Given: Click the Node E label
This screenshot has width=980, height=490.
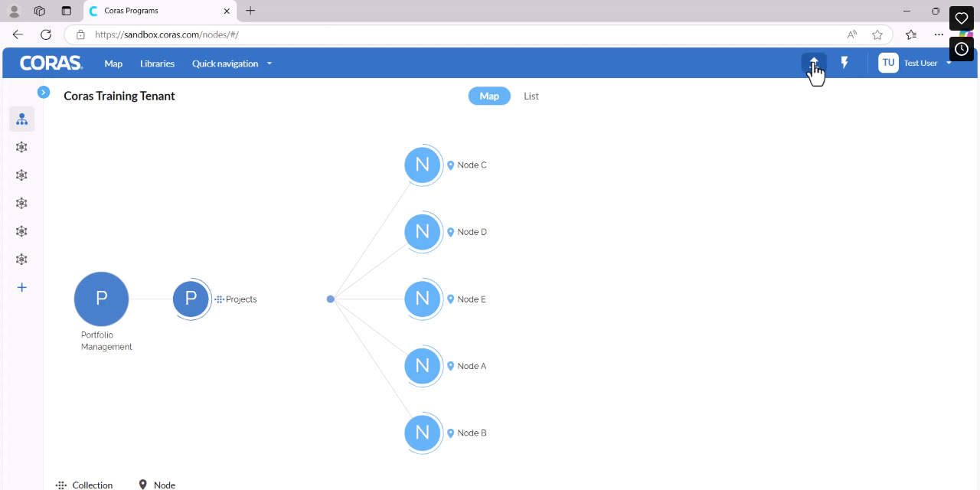Looking at the screenshot, I should point(472,299).
